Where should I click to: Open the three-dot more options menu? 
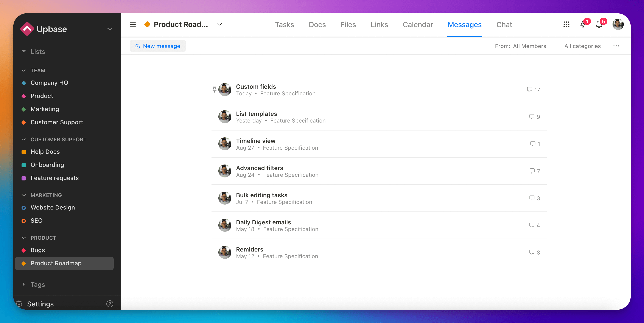[x=616, y=46]
